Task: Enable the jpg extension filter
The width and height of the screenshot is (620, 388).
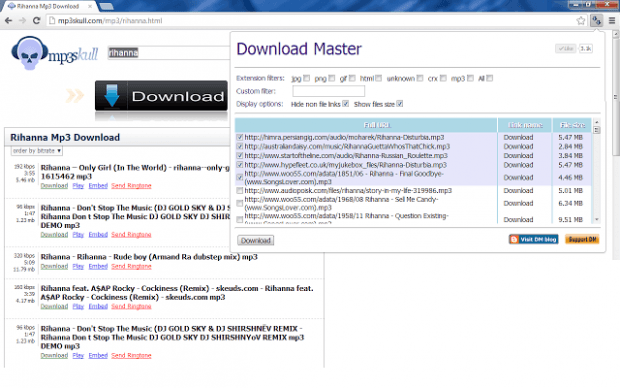Action: click(306, 78)
